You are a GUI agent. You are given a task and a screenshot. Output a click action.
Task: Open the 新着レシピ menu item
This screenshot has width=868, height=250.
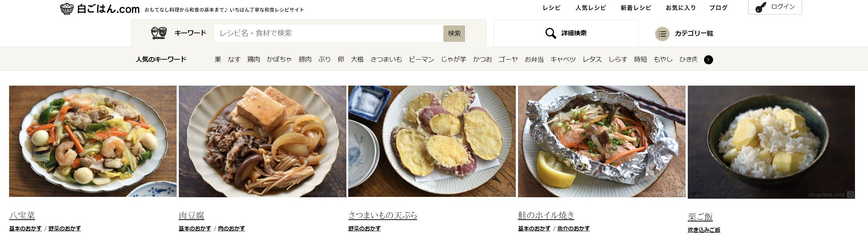pos(636,8)
